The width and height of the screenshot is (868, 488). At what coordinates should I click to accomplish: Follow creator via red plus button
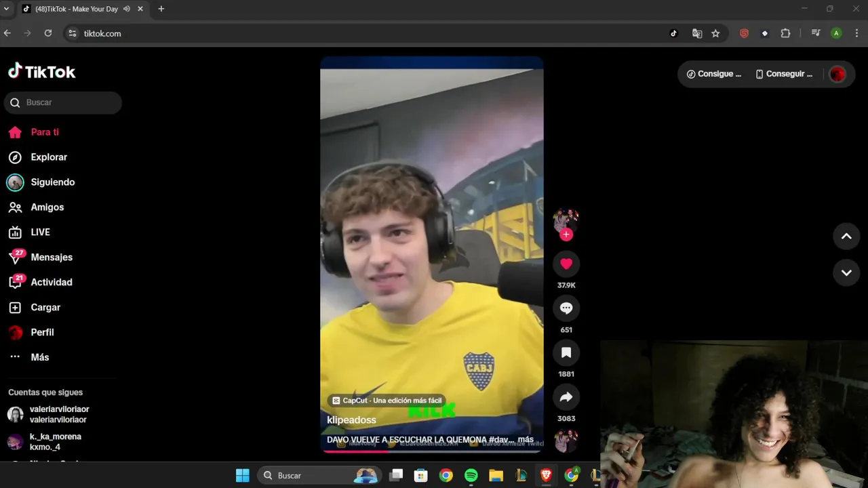[x=566, y=235]
